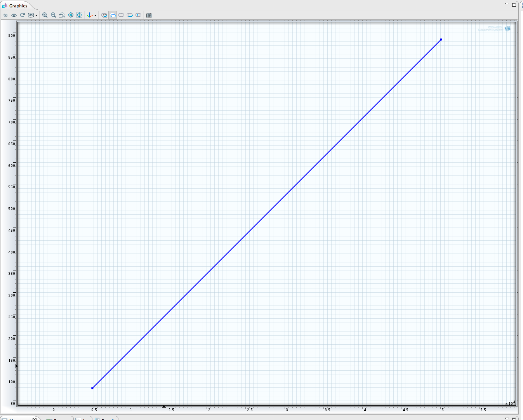
Task: Activate the Zoom Box tool
Action: pos(62,15)
